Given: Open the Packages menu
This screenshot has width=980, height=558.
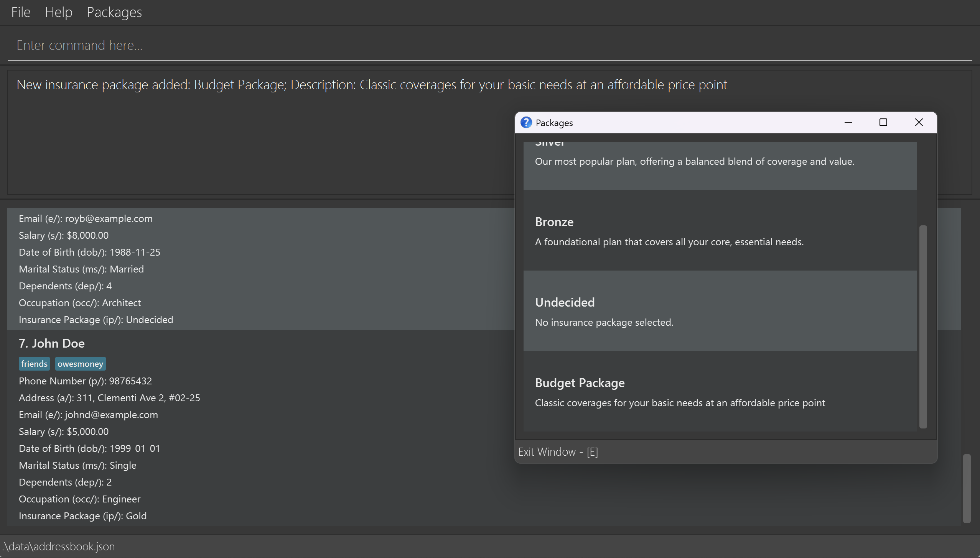Looking at the screenshot, I should click(x=114, y=12).
